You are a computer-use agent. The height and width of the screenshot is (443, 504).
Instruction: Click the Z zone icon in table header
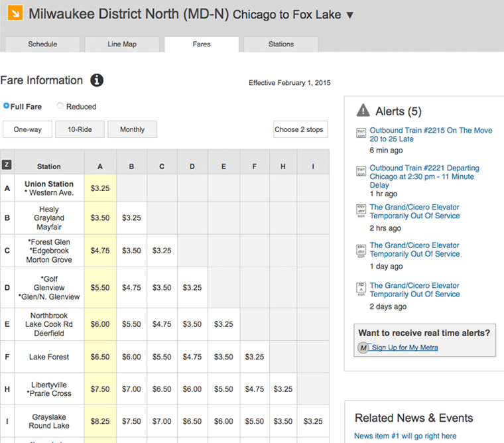click(x=7, y=164)
